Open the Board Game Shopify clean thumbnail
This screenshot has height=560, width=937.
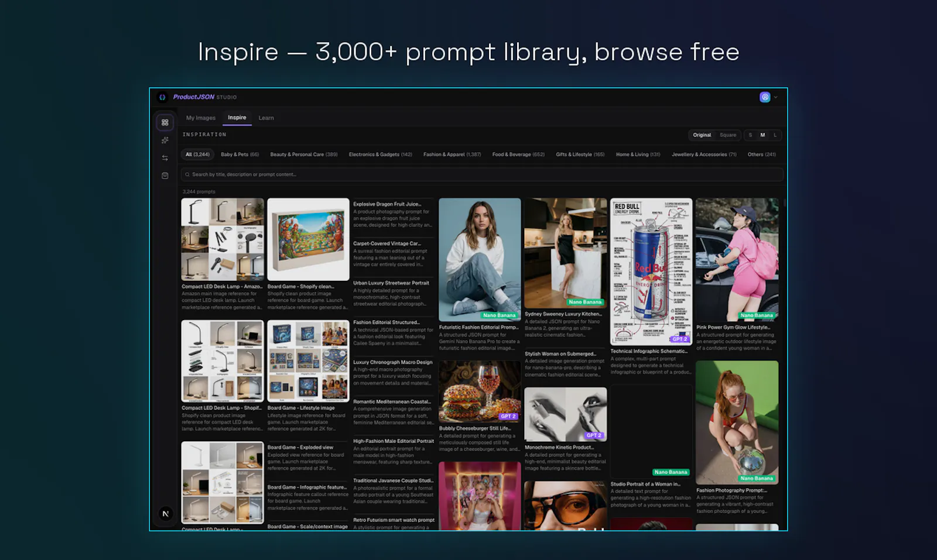[308, 239]
